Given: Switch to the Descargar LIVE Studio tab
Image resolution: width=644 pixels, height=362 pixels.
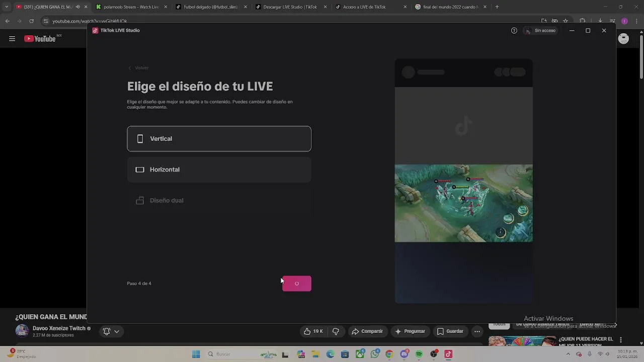Looking at the screenshot, I should click(x=292, y=7).
